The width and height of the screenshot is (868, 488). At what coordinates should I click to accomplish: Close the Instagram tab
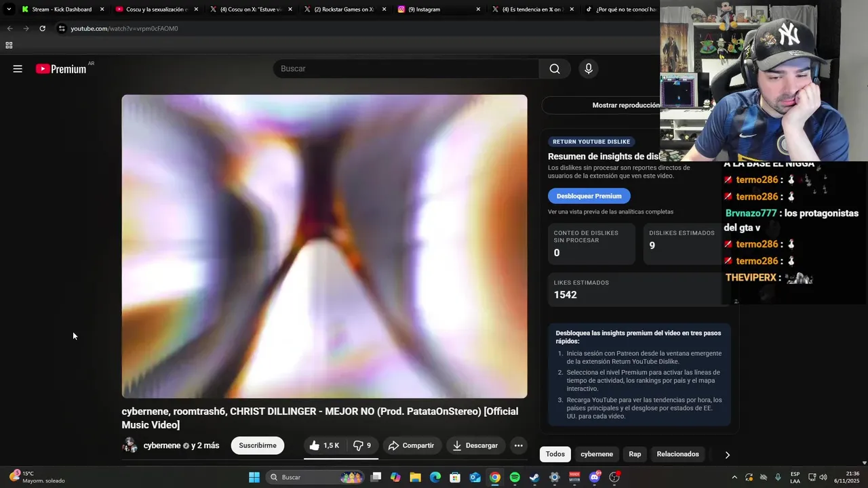pyautogui.click(x=478, y=9)
